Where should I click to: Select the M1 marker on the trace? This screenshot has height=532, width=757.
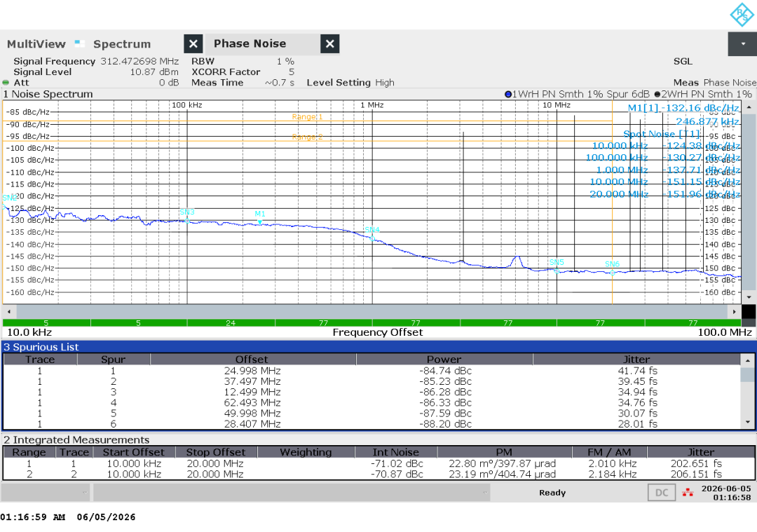260,221
